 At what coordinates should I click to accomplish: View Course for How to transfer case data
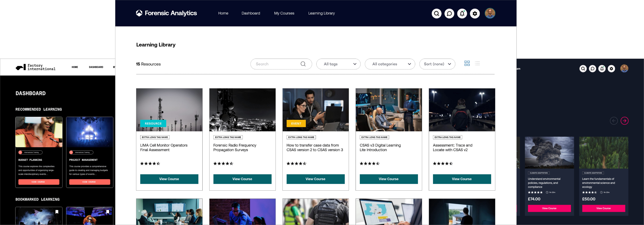315,179
